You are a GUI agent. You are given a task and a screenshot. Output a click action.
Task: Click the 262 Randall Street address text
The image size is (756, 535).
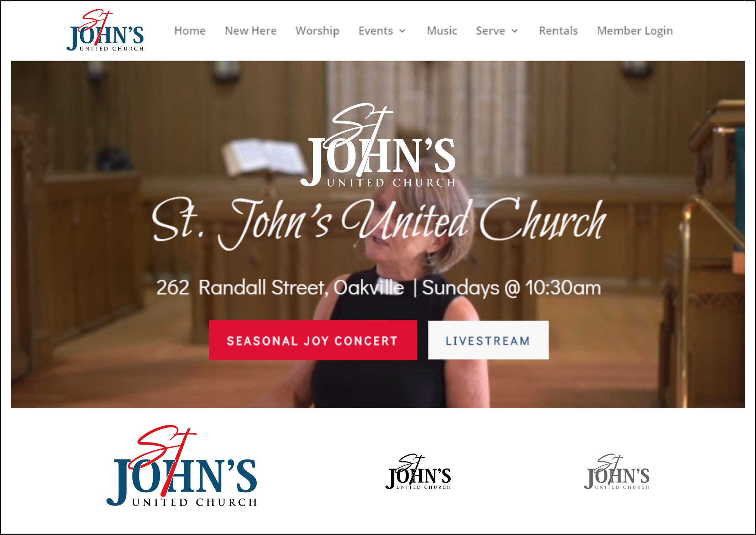pos(280,287)
